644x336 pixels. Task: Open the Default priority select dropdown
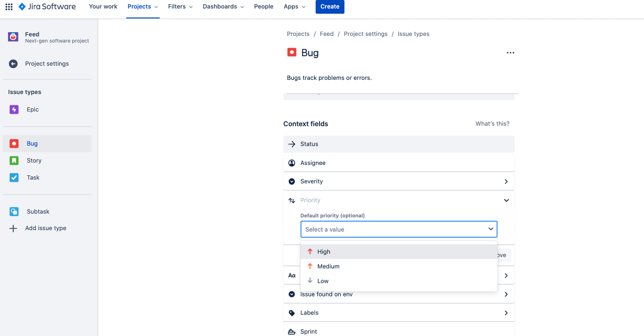(399, 229)
